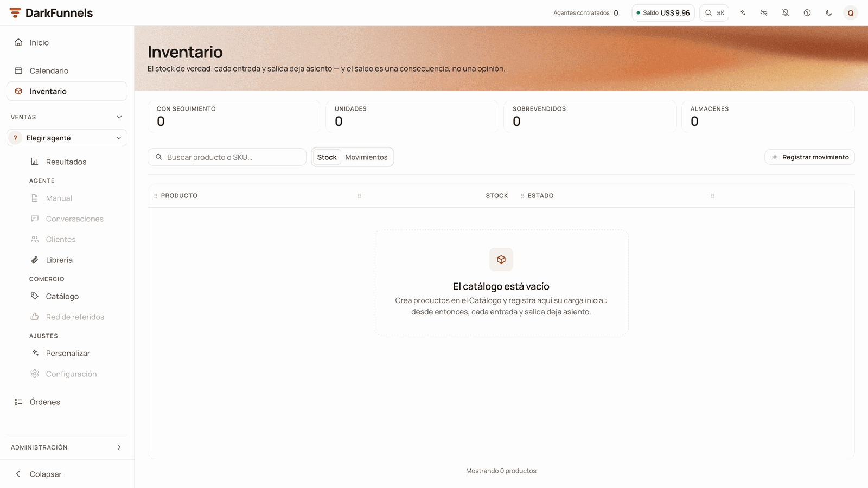
Task: Click Registrar movimiento button
Action: point(810,157)
